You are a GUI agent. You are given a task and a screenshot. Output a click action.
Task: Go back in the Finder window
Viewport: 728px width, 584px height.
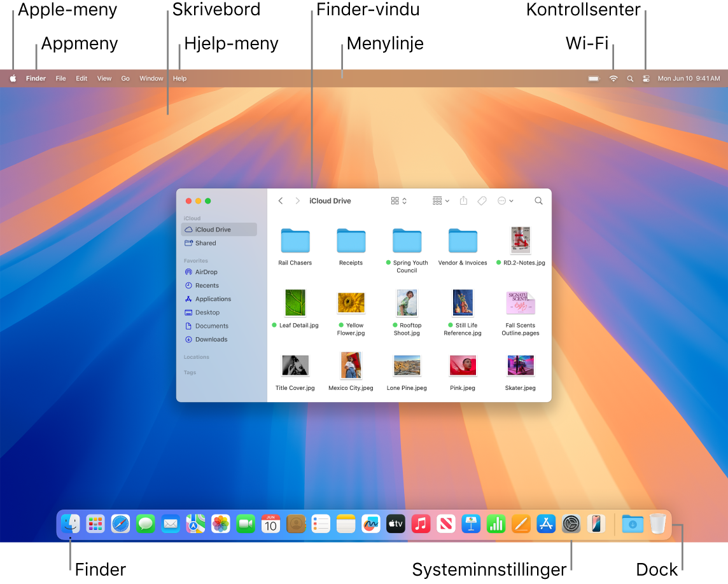click(281, 200)
